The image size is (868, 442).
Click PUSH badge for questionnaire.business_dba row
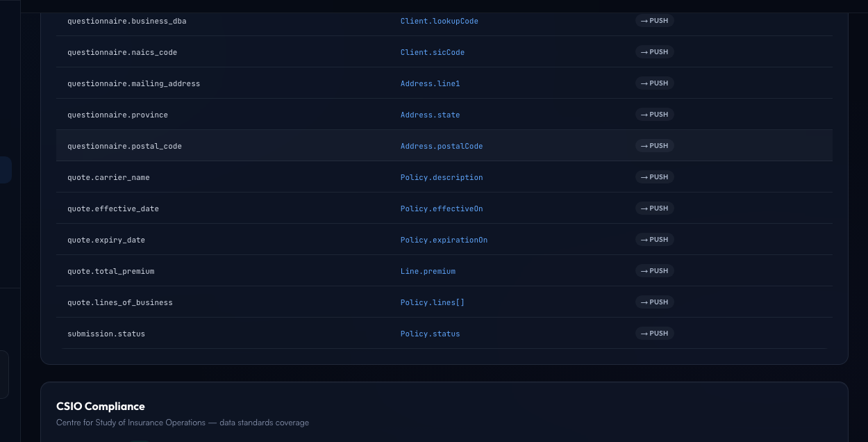[x=655, y=21]
